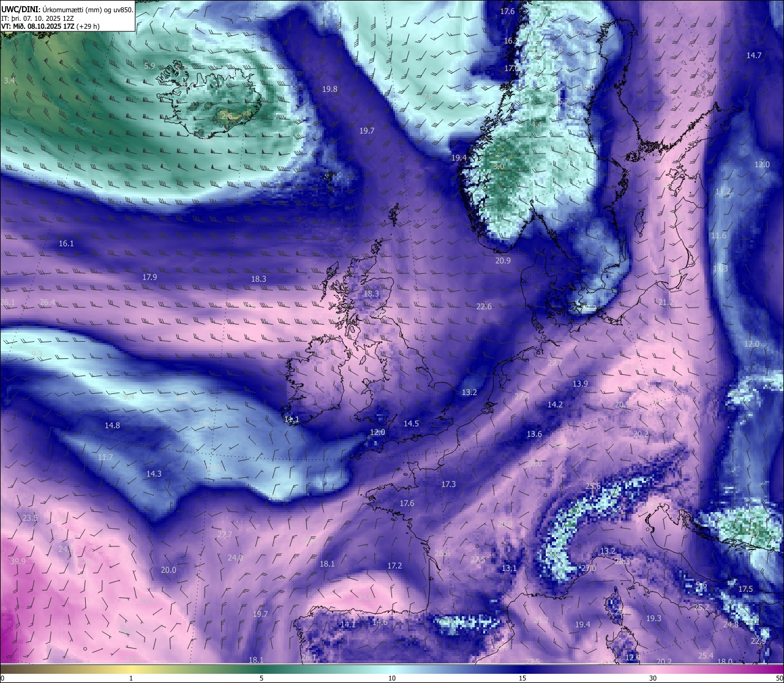Image resolution: width=784 pixels, height=683 pixels.
Task: Click the map value 22.6
Action: tap(484, 307)
